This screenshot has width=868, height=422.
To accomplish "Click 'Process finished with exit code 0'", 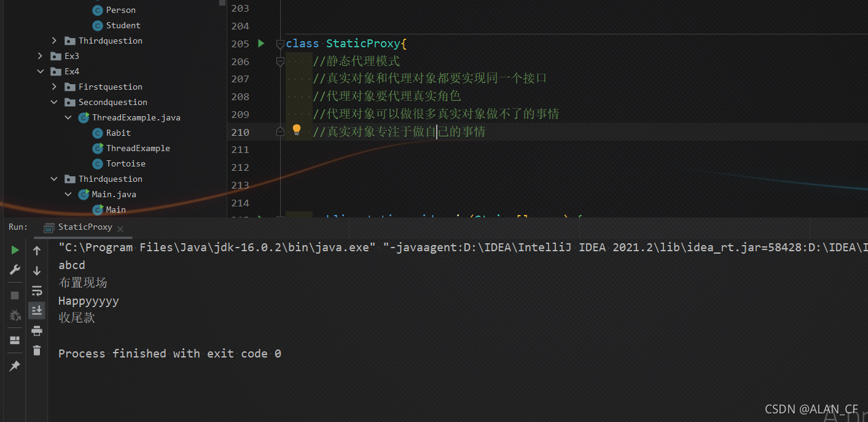I will [170, 354].
